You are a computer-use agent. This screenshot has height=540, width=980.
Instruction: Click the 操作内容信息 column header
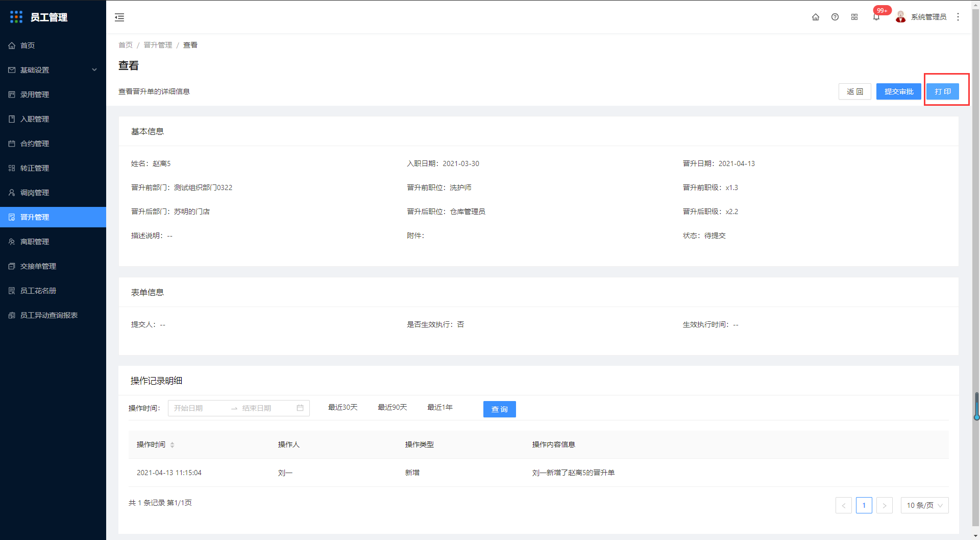pos(554,444)
